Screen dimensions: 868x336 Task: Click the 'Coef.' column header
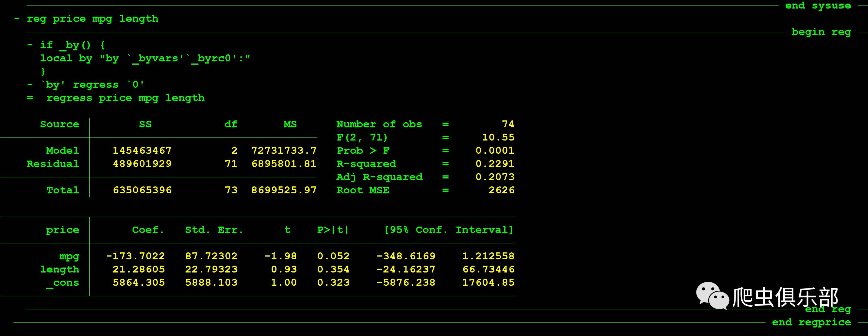click(148, 230)
